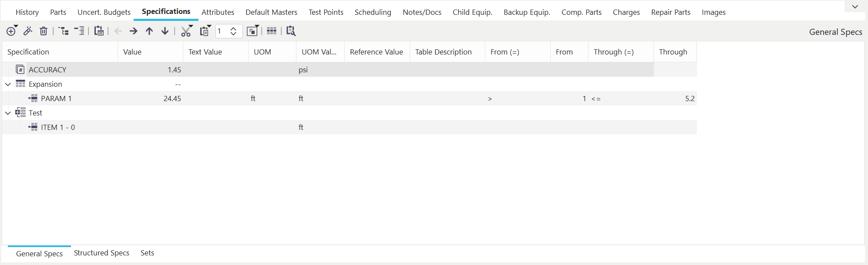Open the Sets bottom tab
This screenshot has height=265, width=868.
click(147, 253)
